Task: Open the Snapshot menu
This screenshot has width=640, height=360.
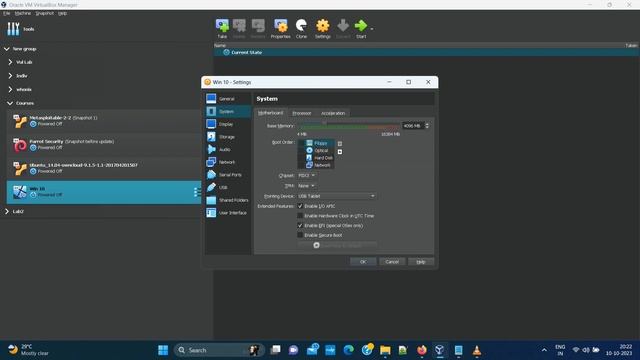Action: click(x=44, y=13)
